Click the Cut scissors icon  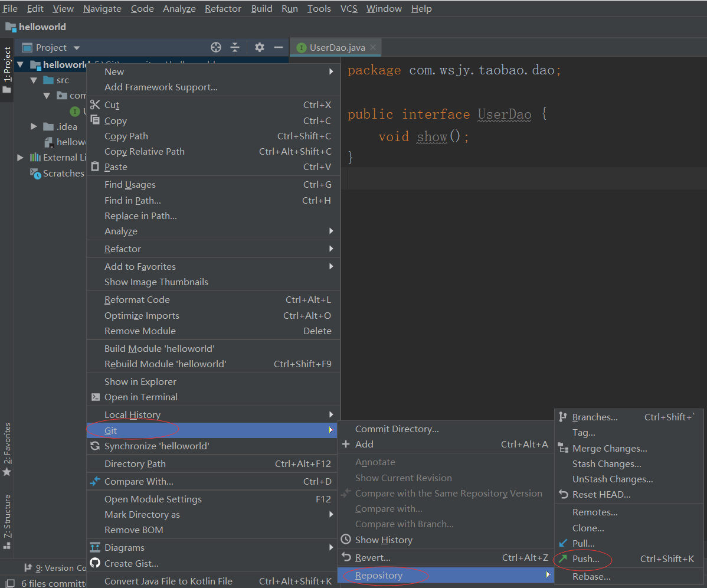pyautogui.click(x=94, y=104)
